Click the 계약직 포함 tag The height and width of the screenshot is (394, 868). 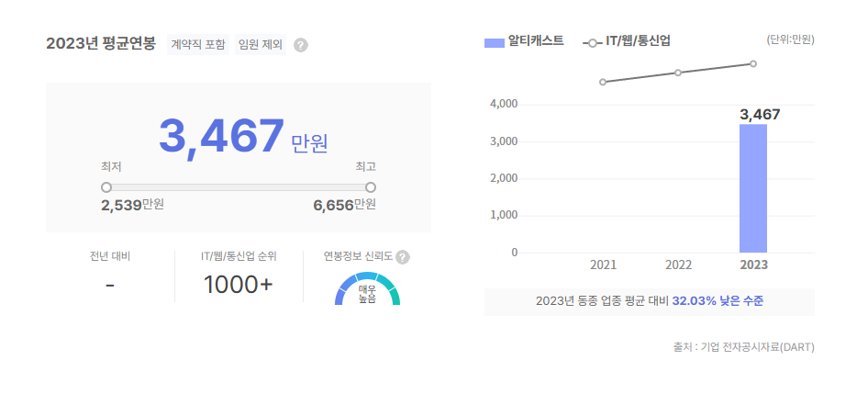click(198, 44)
